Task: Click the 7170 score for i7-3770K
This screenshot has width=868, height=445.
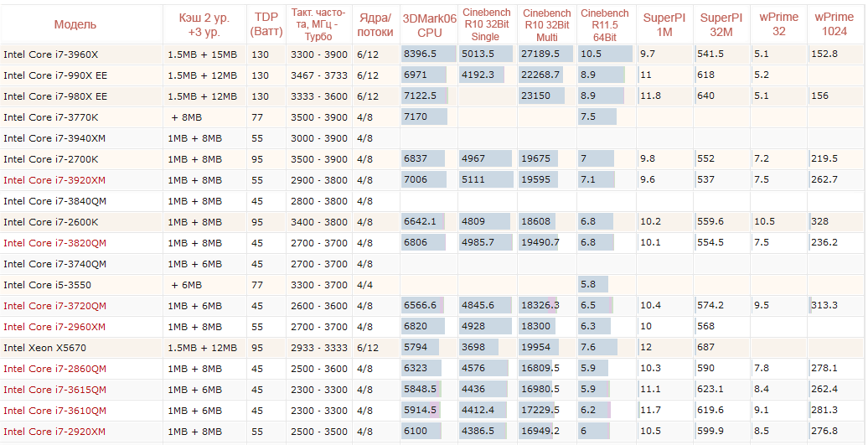Action: tap(416, 116)
